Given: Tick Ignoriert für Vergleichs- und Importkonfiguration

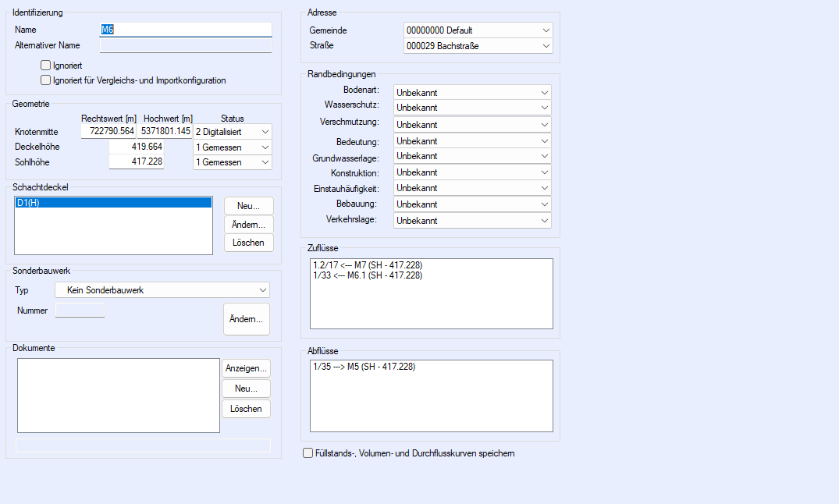Looking at the screenshot, I should [46, 80].
